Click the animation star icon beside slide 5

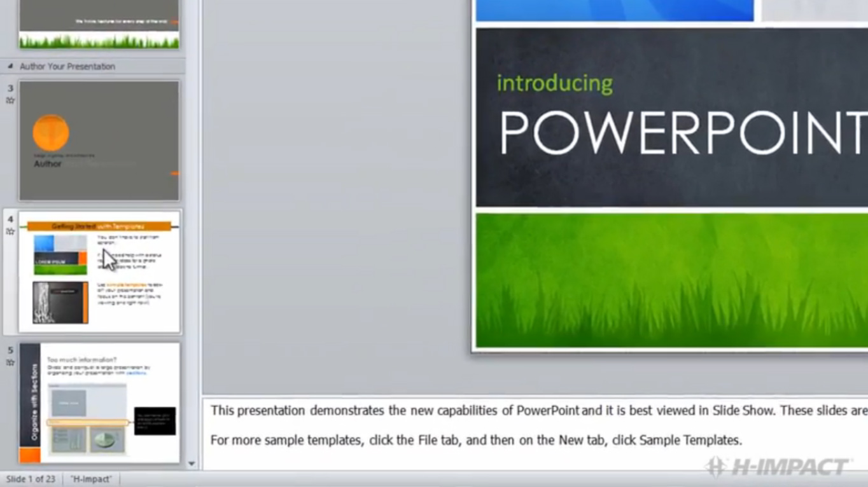[x=10, y=362]
